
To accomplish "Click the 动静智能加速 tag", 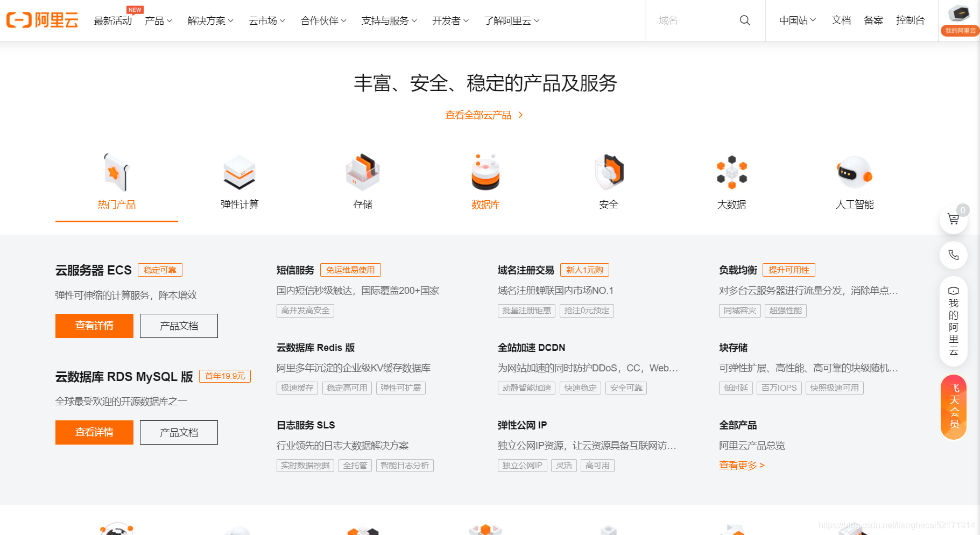I will pyautogui.click(x=527, y=388).
